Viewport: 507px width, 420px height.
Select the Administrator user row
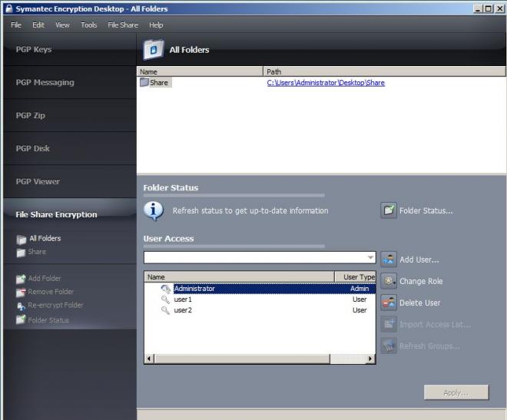[260, 289]
